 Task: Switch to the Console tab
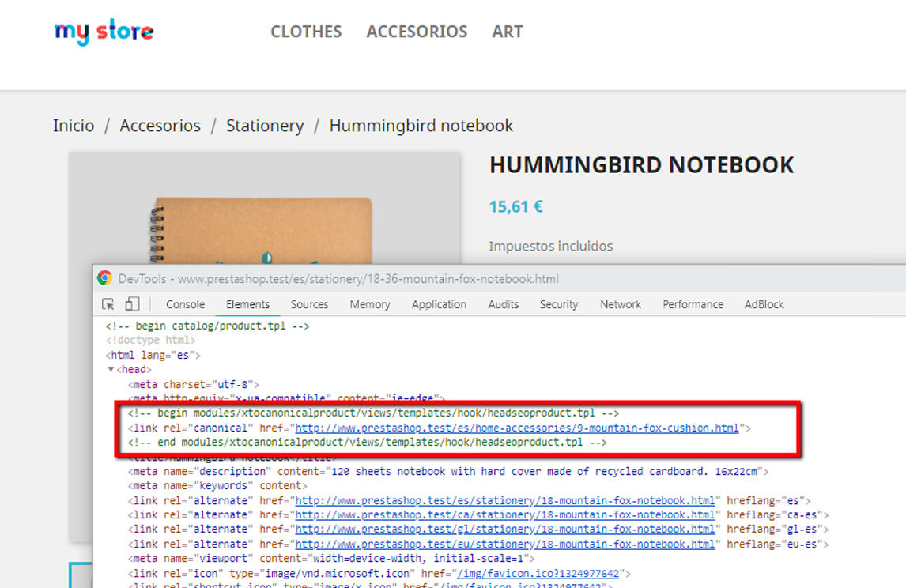[185, 304]
